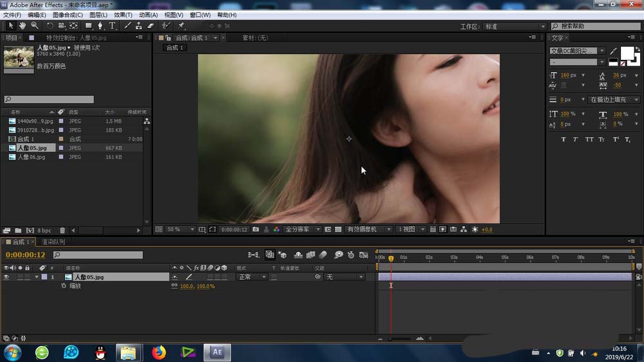This screenshot has height=362, width=644.
Task: Select the Hand tool in the toolbar
Action: coord(23,26)
